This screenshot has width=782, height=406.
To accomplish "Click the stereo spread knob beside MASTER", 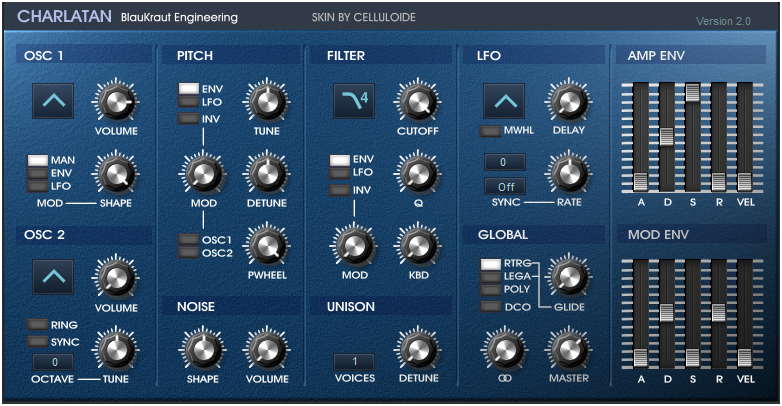I will (x=505, y=349).
